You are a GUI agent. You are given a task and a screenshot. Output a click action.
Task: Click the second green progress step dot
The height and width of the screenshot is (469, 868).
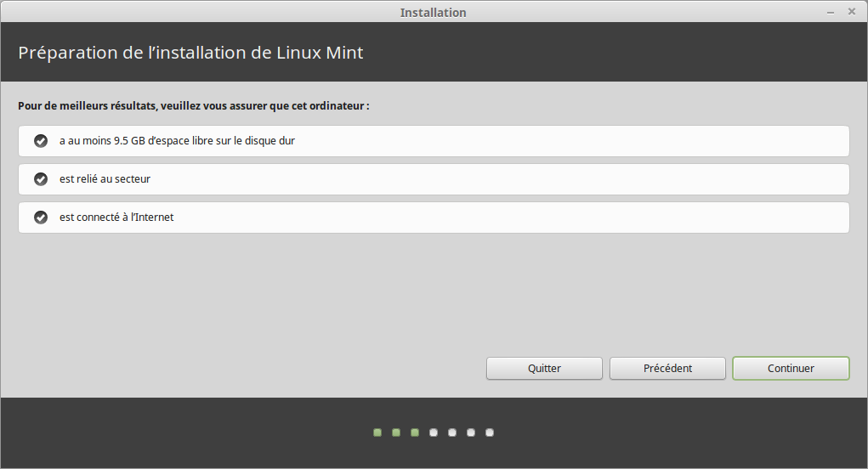point(396,432)
